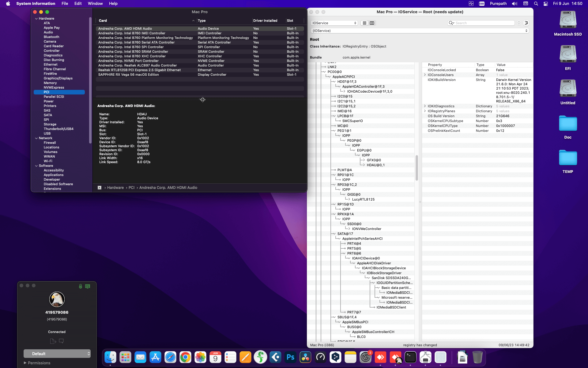Switch IORegistryExplorer to list view icon

point(364,23)
